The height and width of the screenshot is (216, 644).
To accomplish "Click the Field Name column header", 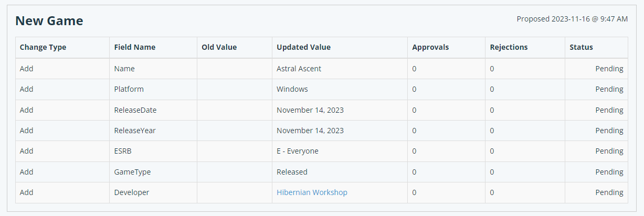I will point(135,47).
